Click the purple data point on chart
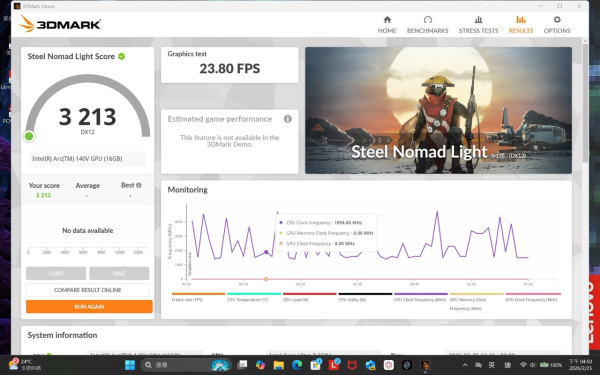 point(266,252)
